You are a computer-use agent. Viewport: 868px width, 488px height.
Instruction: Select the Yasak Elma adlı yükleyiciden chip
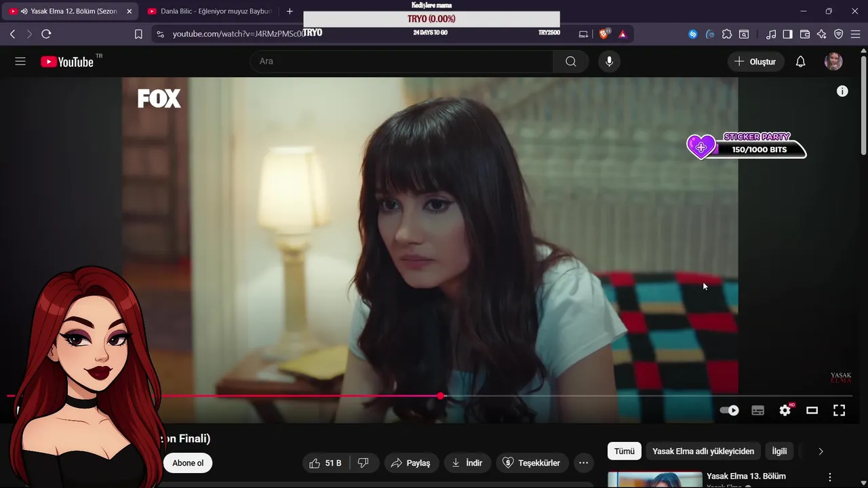pyautogui.click(x=703, y=451)
